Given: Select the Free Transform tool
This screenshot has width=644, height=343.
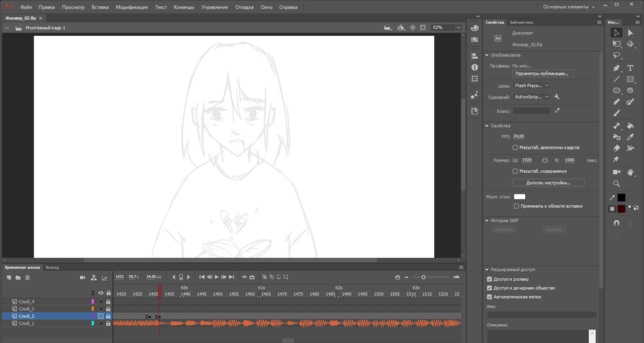Looking at the screenshot, I should [617, 44].
